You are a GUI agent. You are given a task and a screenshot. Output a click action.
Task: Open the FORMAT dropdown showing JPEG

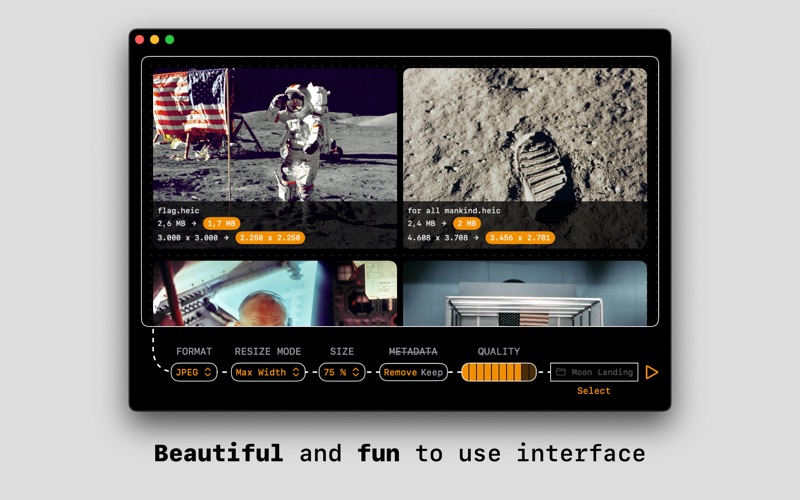click(194, 372)
